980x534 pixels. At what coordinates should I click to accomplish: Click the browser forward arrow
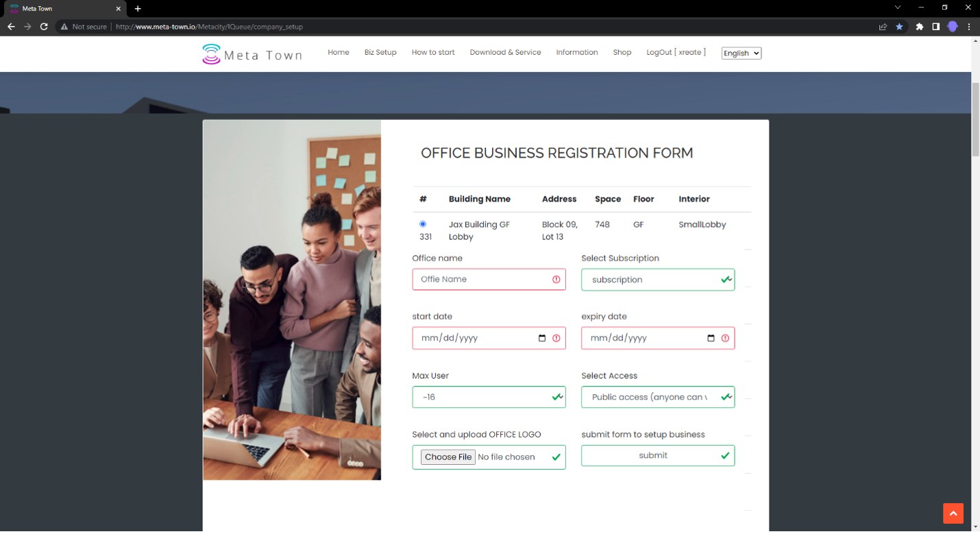pos(27,27)
